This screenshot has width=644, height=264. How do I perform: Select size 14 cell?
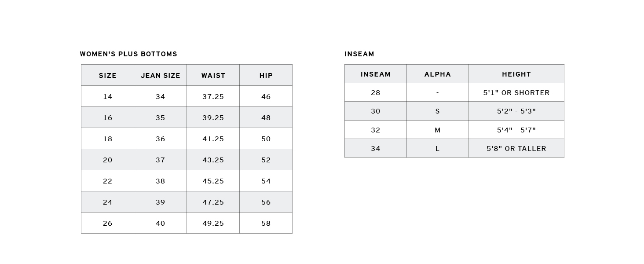click(108, 96)
